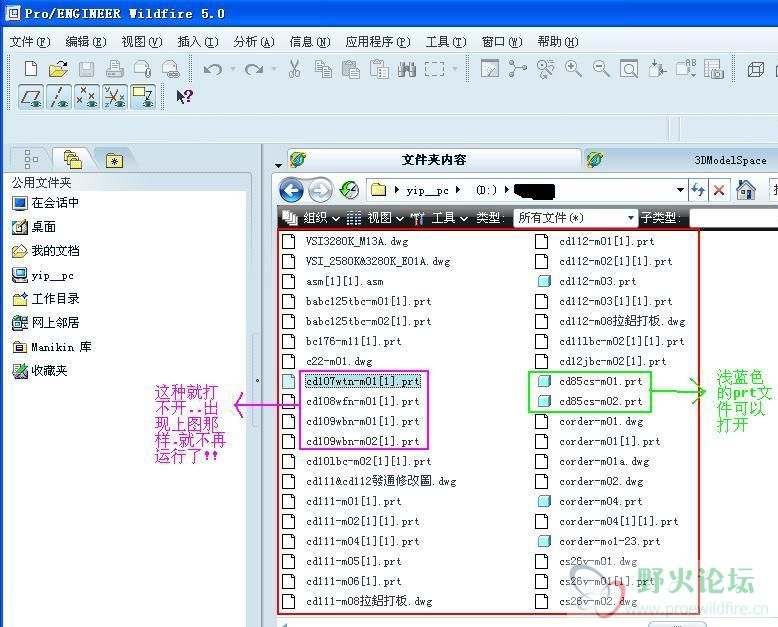Click the Copy icon

(324, 69)
